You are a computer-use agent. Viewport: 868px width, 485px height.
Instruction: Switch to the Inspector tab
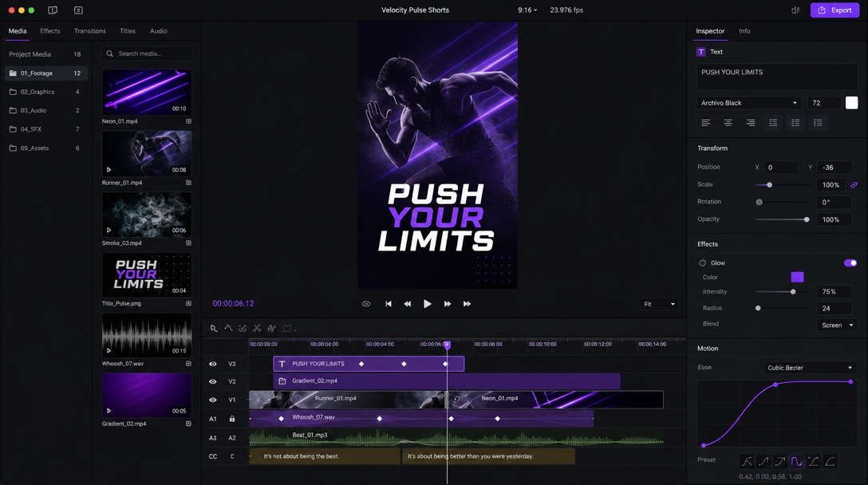click(x=710, y=31)
